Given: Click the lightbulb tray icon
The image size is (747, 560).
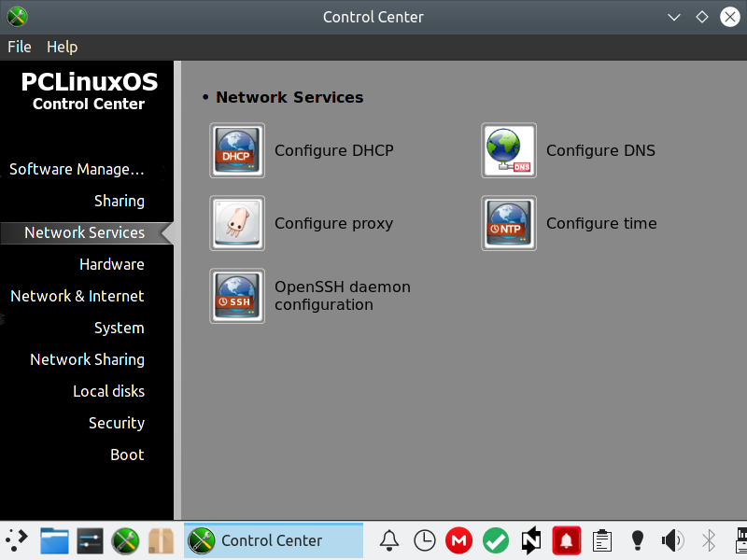Looking at the screenshot, I should 638,540.
